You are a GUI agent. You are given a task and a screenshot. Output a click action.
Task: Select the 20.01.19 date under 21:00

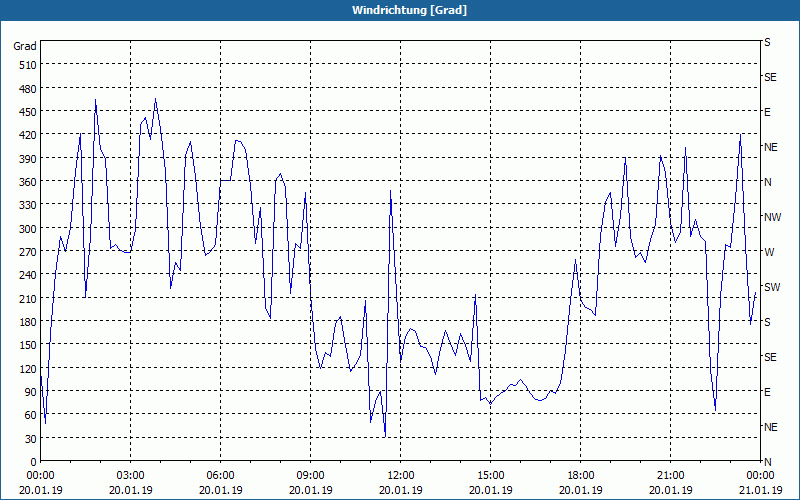[x=670, y=490]
